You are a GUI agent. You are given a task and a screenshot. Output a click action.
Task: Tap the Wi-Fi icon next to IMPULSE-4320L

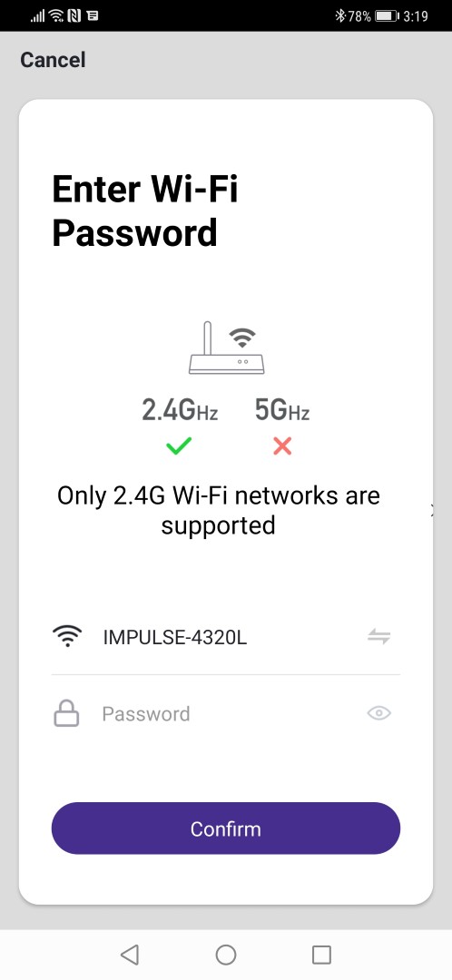[x=67, y=637]
